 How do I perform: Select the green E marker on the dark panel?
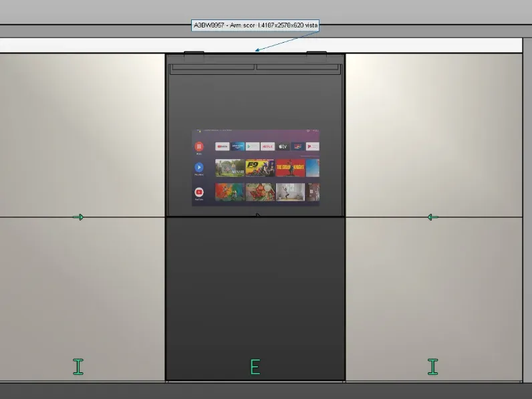255,367
